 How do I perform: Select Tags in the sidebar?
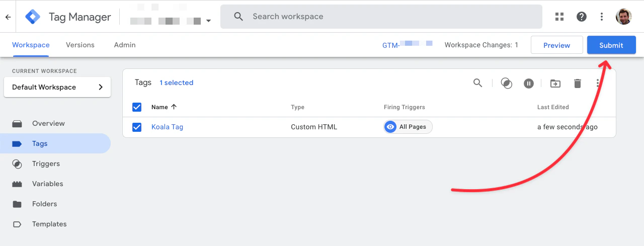click(x=55, y=144)
